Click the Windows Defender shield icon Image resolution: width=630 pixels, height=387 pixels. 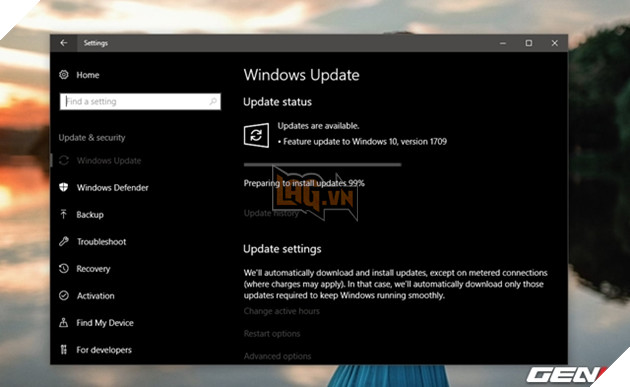[64, 188]
